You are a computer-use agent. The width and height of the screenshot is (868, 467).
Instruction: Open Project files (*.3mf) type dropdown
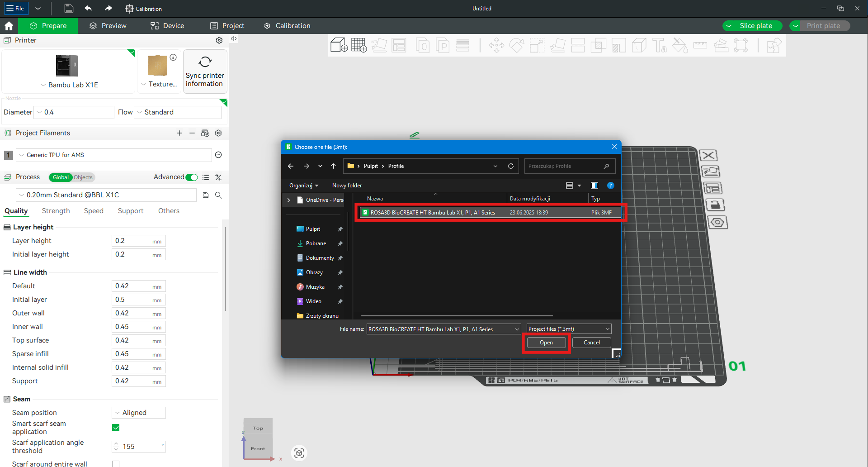click(x=569, y=329)
